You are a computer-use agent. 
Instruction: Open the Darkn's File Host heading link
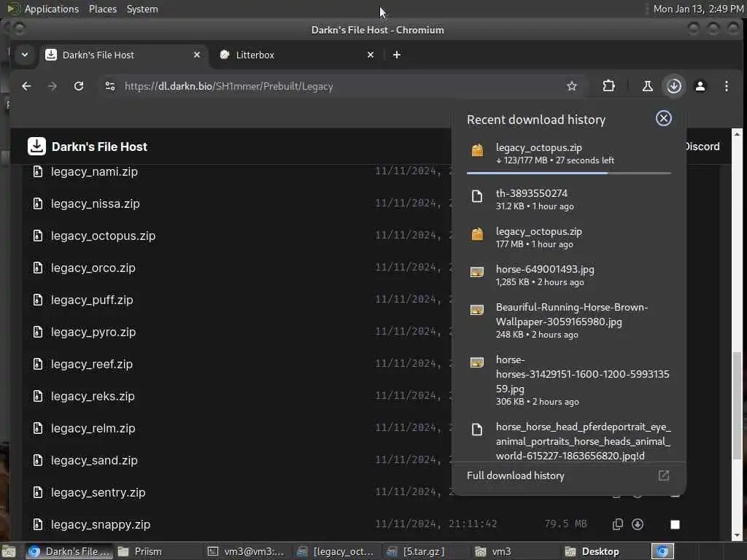pos(99,147)
